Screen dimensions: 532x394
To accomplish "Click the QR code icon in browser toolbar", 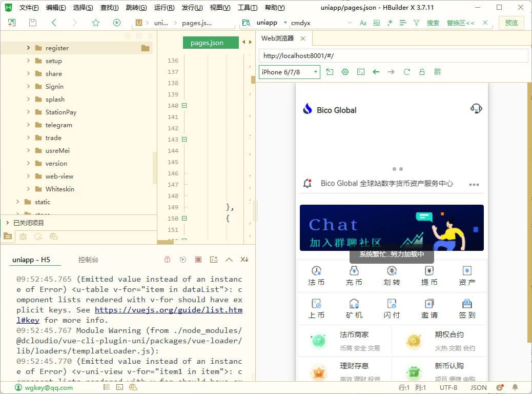I will point(437,72).
